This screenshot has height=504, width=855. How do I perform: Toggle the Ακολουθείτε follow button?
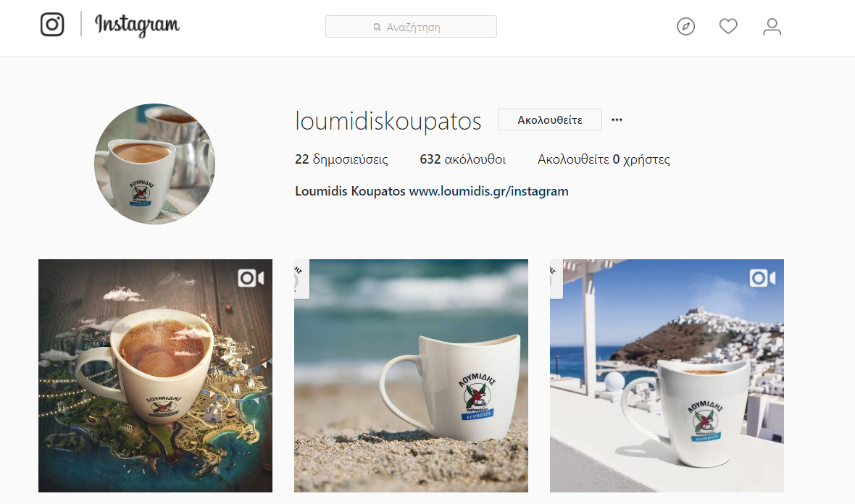tap(550, 120)
